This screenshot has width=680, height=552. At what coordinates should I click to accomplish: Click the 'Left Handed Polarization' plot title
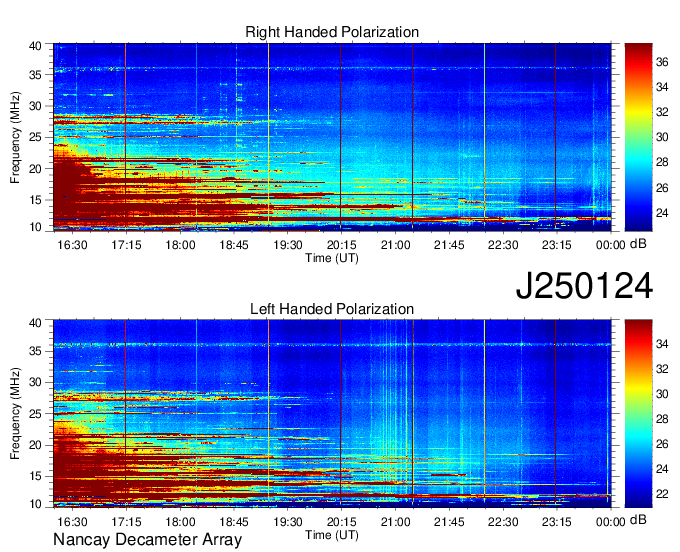(332, 309)
